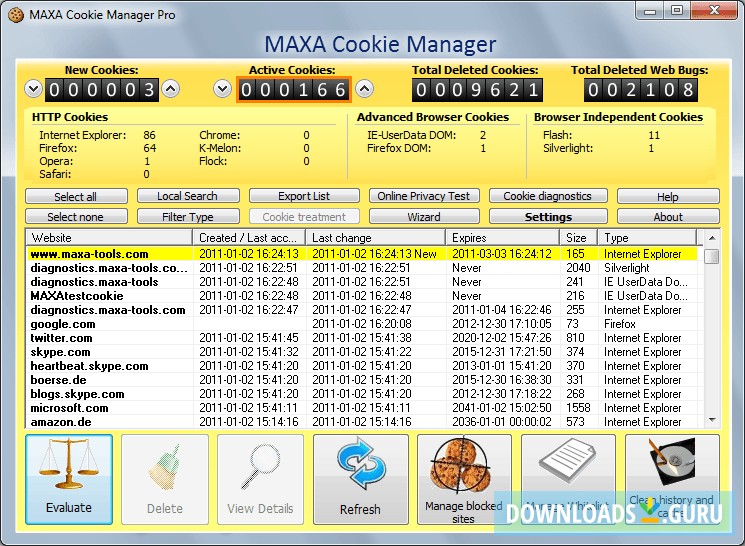Click Clean history and cache disk button
This screenshot has width=745, height=546.
point(672,479)
